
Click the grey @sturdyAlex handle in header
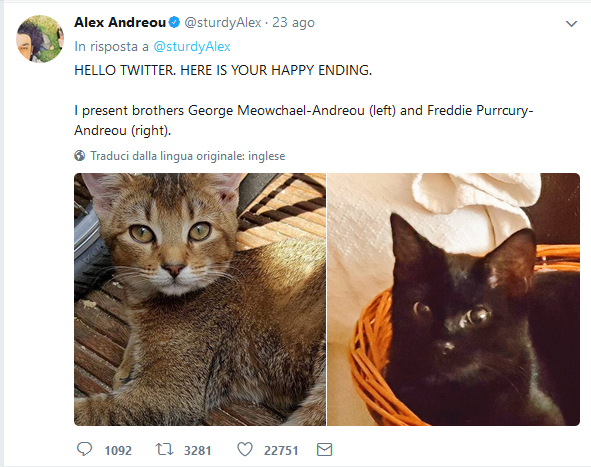pyautogui.click(x=223, y=23)
